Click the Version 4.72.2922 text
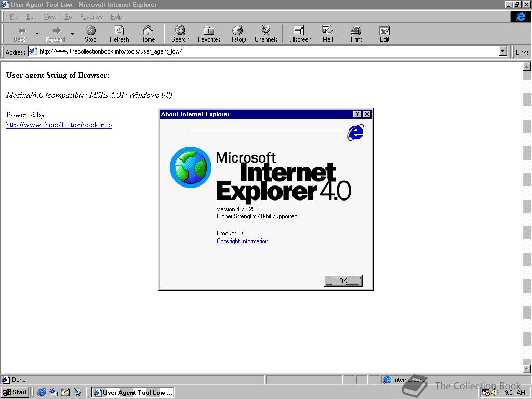Screen dimensions: 532x399 click(239, 209)
